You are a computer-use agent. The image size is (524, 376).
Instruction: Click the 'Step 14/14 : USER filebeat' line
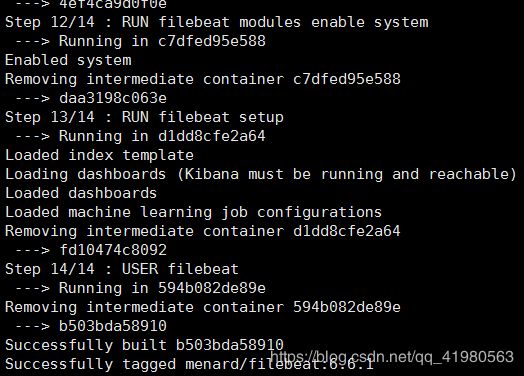coord(122,269)
